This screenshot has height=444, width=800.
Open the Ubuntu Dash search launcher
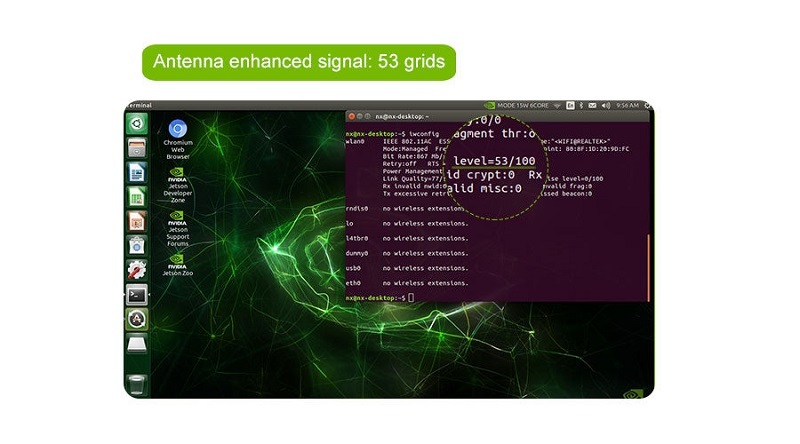coord(137,124)
